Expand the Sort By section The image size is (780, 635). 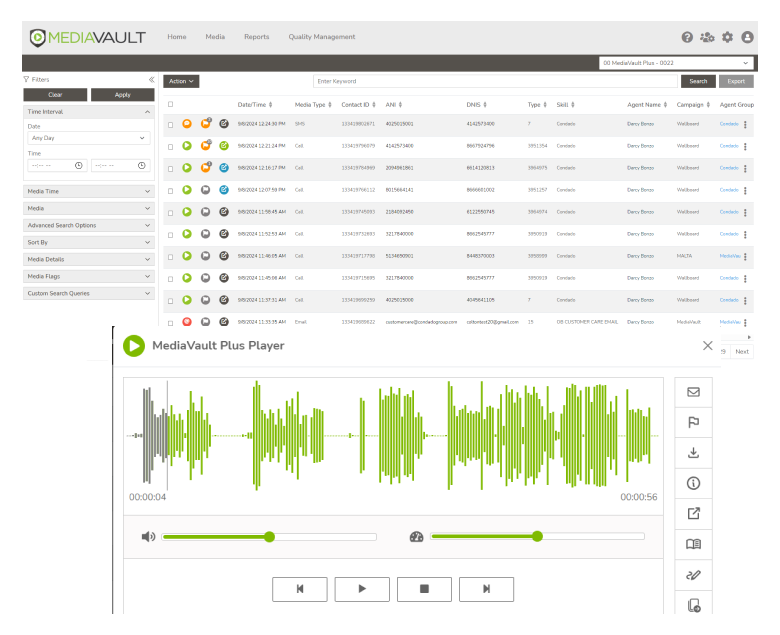pos(89,242)
